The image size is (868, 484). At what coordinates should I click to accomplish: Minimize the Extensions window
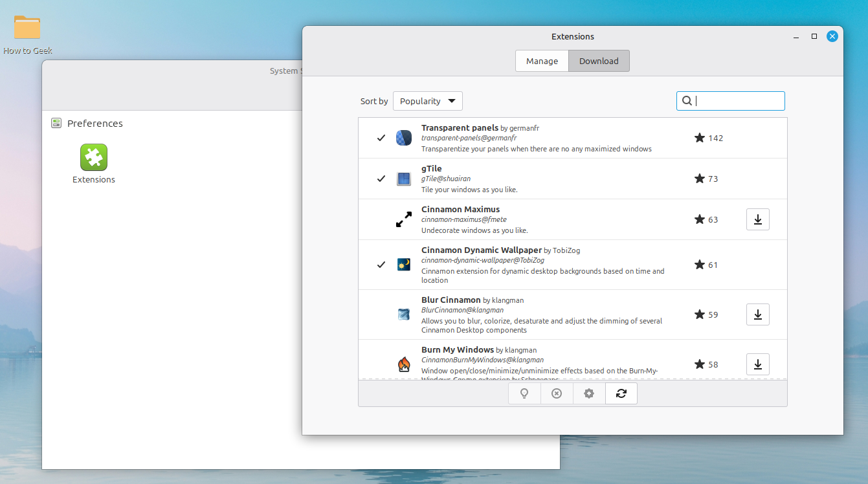(x=796, y=36)
